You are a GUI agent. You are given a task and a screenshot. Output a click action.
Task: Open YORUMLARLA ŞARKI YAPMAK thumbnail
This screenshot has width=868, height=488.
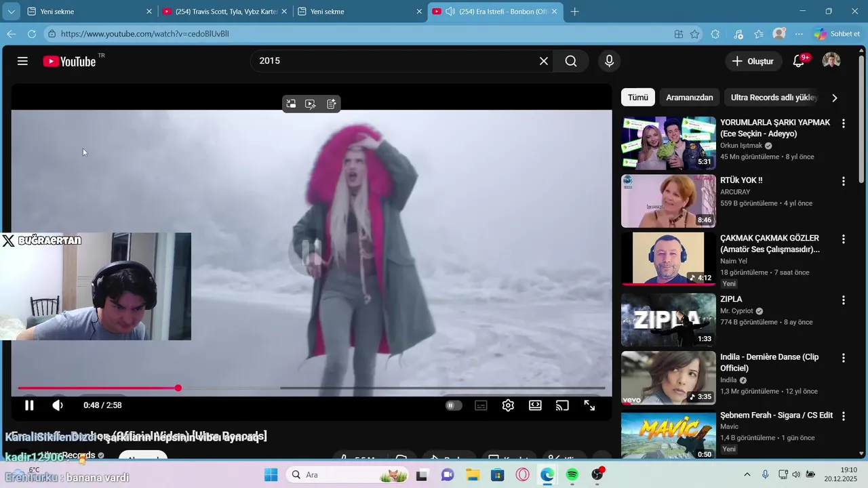(669, 143)
